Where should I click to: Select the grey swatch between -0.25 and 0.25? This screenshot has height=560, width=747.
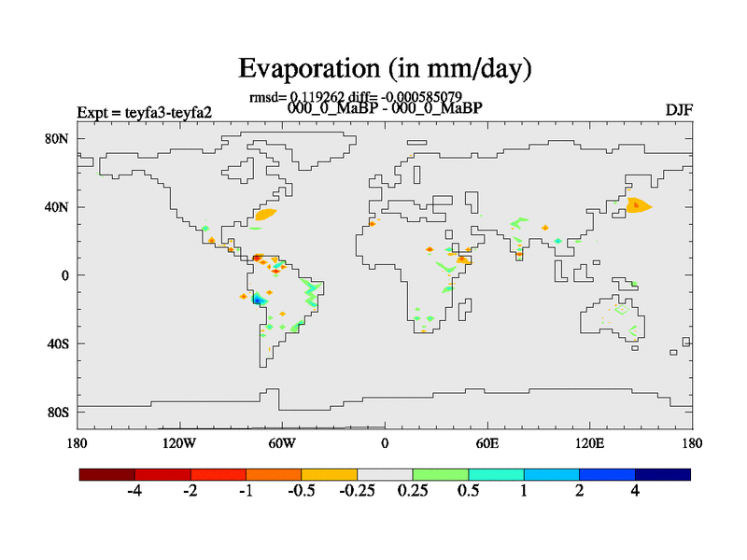tap(385, 474)
